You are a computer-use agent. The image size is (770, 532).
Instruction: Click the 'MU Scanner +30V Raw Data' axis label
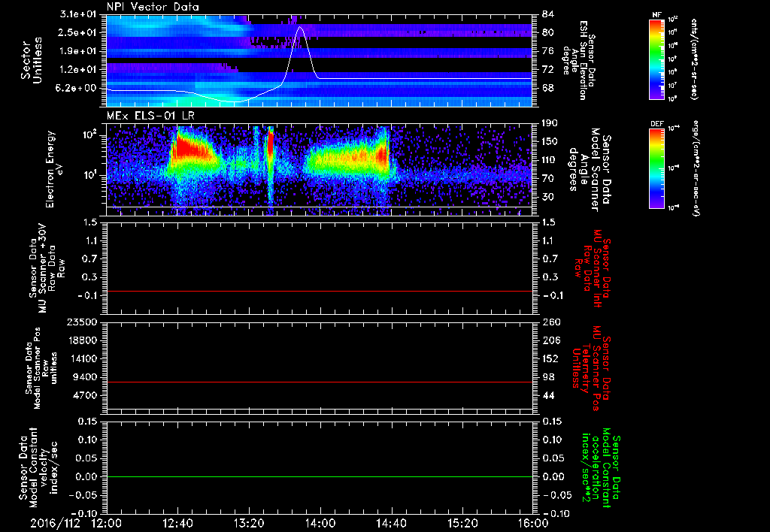tap(47, 268)
